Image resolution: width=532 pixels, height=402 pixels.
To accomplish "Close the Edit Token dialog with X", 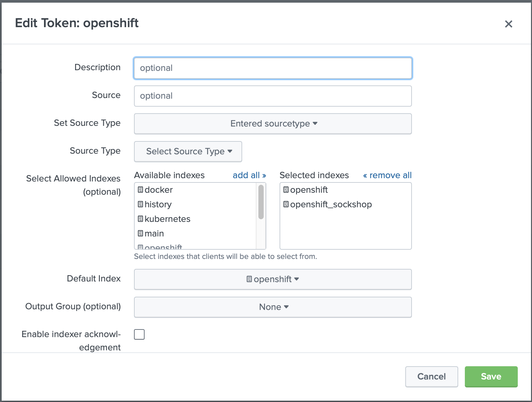I will coord(509,24).
